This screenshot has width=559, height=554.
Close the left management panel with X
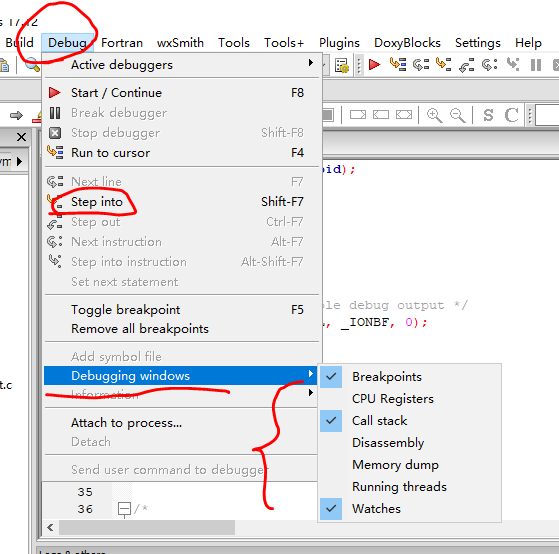tap(21, 137)
